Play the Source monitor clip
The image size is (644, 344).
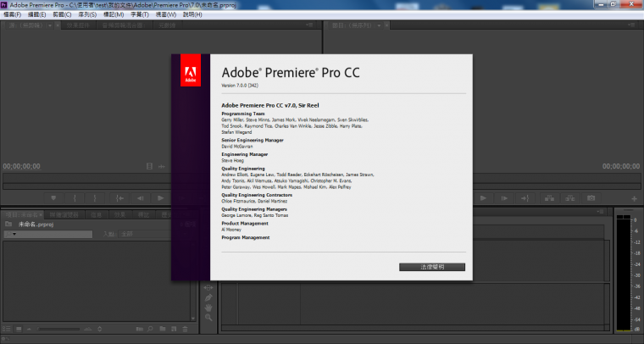161,198
